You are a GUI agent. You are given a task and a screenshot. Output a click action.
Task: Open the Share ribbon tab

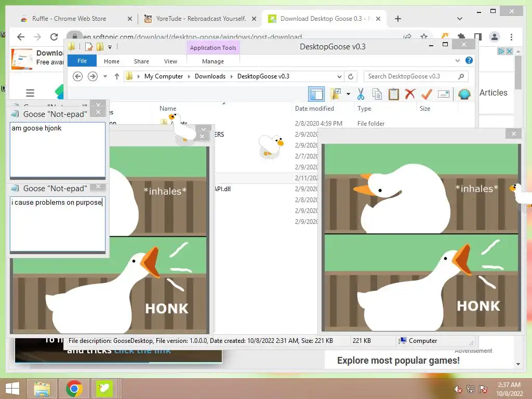[141, 61]
